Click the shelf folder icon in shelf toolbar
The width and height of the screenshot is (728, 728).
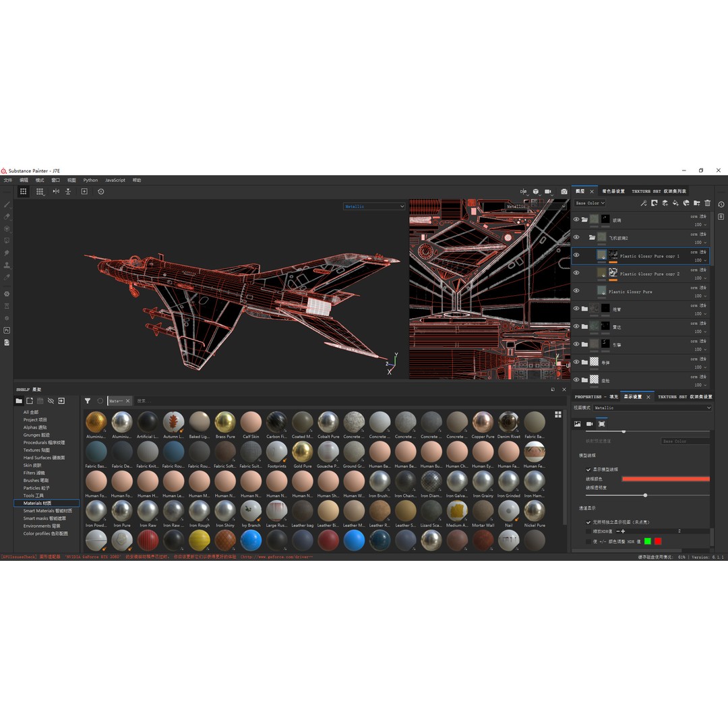[x=19, y=400]
